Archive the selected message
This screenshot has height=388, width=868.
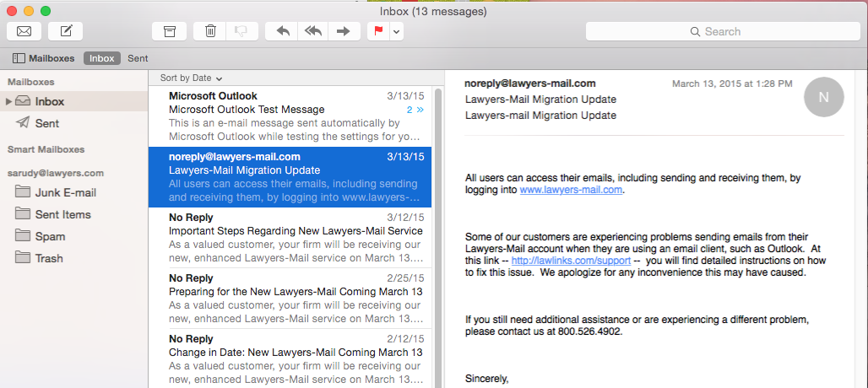click(x=169, y=31)
